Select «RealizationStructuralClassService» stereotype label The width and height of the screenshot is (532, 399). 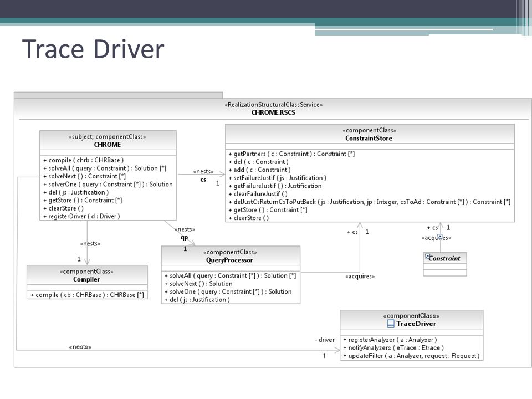tap(273, 105)
